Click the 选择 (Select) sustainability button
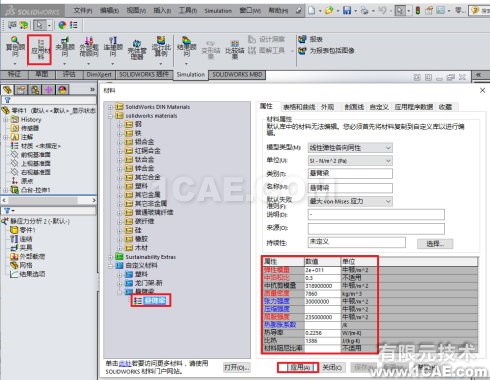The height and width of the screenshot is (380, 490). click(x=435, y=244)
